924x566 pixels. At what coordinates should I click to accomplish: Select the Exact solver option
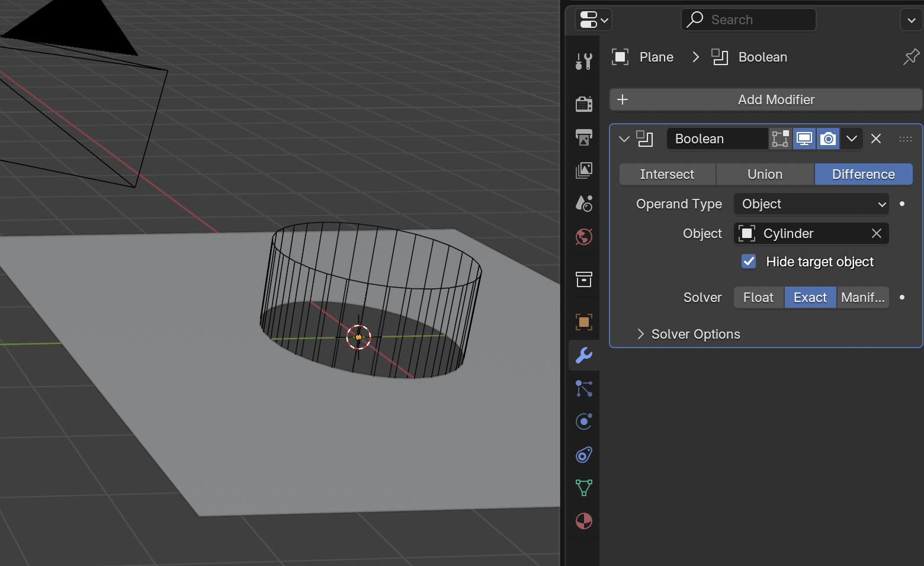[x=810, y=297]
